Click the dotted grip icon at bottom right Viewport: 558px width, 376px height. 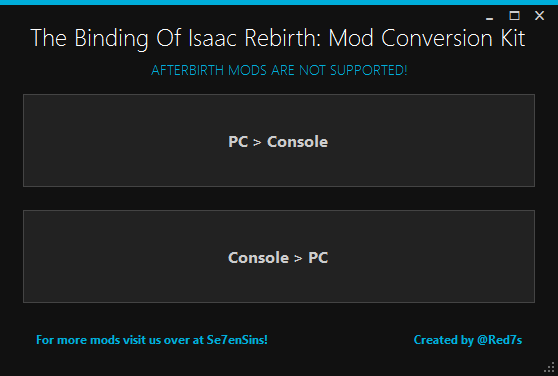550,367
